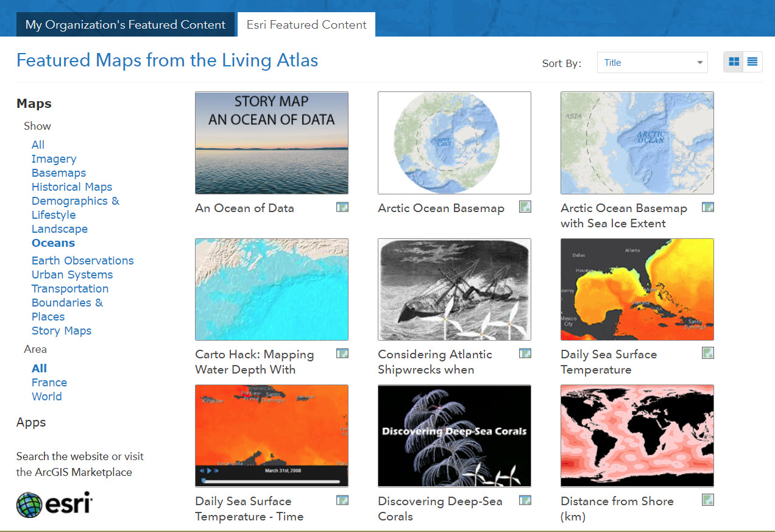The width and height of the screenshot is (775, 532).
Task: Filter area to World
Action: pyautogui.click(x=46, y=396)
